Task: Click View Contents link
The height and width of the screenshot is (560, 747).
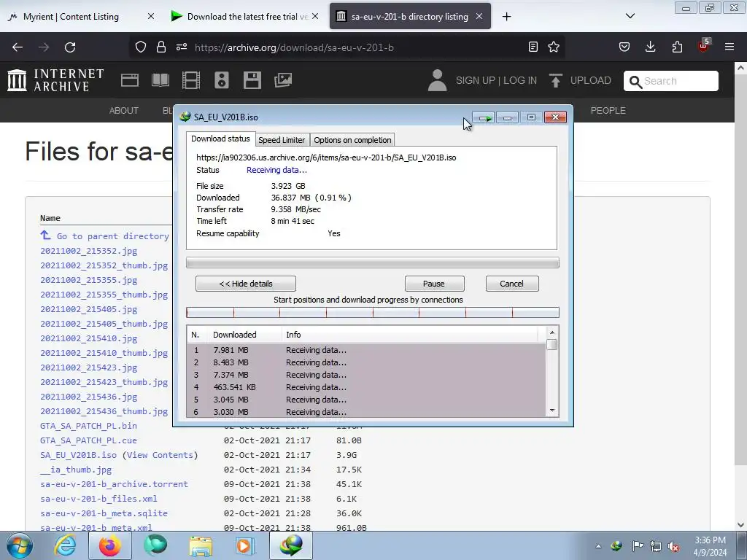Action: 160,455
